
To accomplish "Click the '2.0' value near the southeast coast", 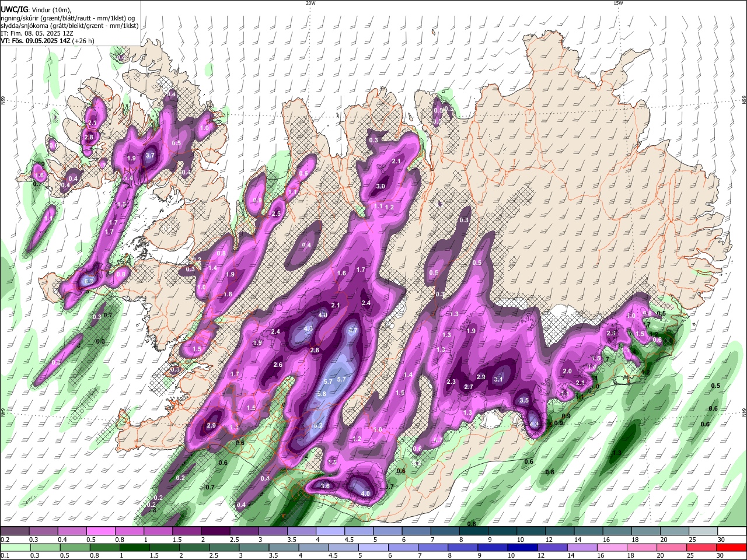I will [x=567, y=372].
